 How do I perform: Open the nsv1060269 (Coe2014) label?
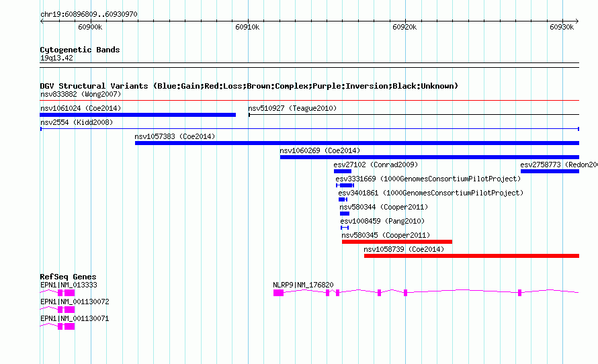[320, 150]
